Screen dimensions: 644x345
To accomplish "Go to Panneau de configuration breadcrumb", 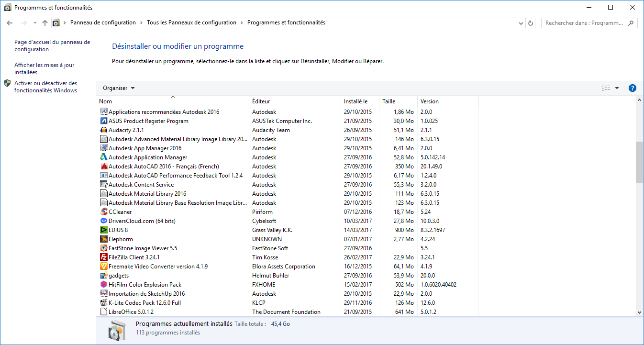I will (103, 22).
